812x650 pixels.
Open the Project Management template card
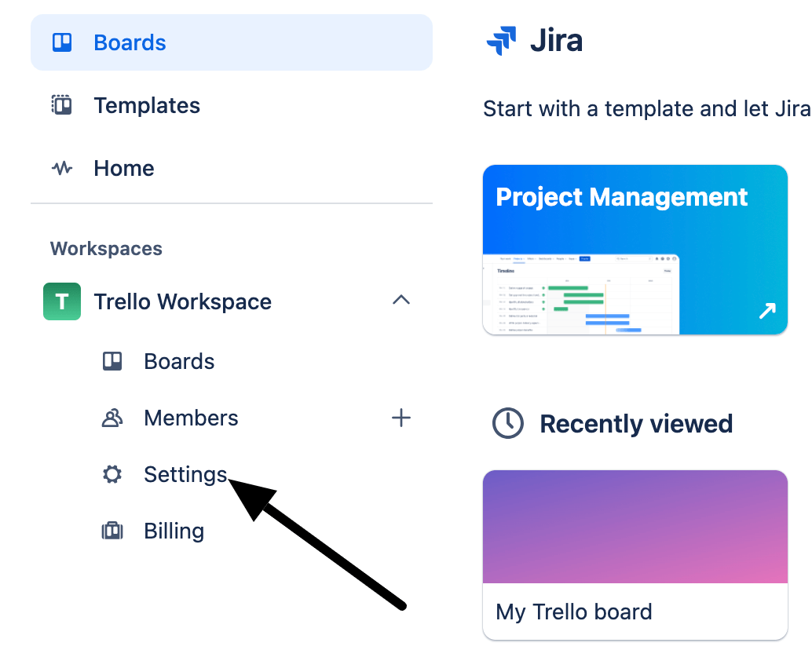[635, 250]
